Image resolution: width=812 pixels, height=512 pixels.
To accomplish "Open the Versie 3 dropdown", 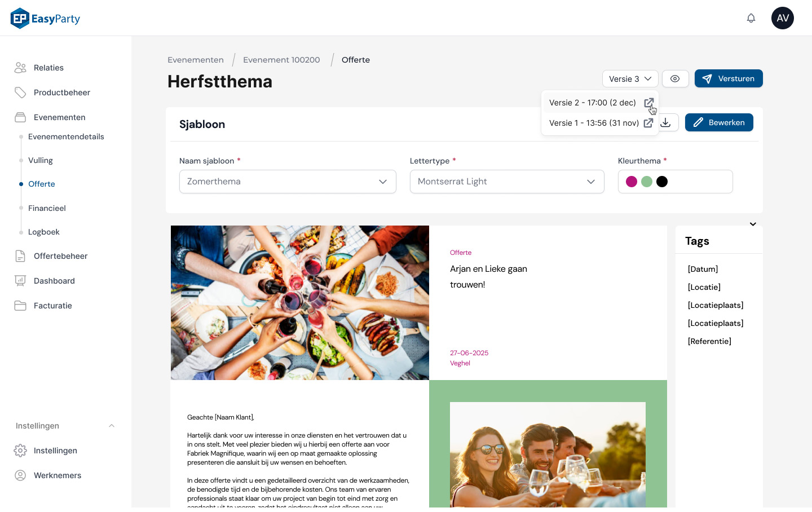I will point(630,78).
